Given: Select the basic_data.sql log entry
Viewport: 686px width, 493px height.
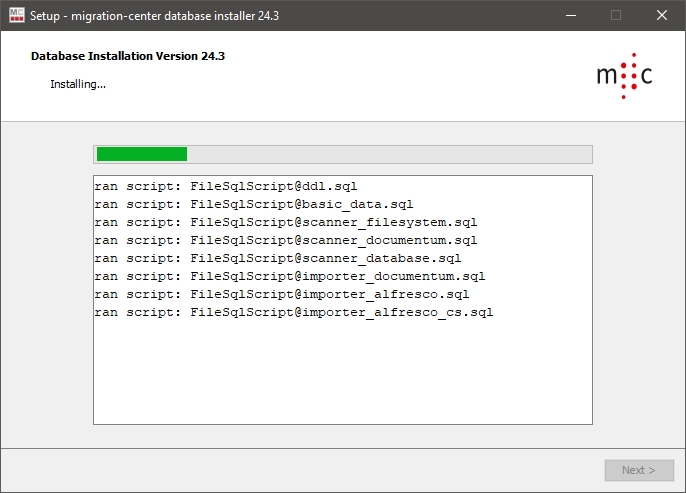Looking at the screenshot, I should click(x=253, y=205).
